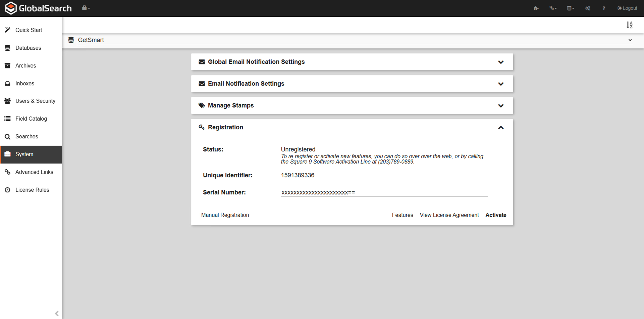Click the Activate button
Screen dimensions: 644x319
[496, 215]
